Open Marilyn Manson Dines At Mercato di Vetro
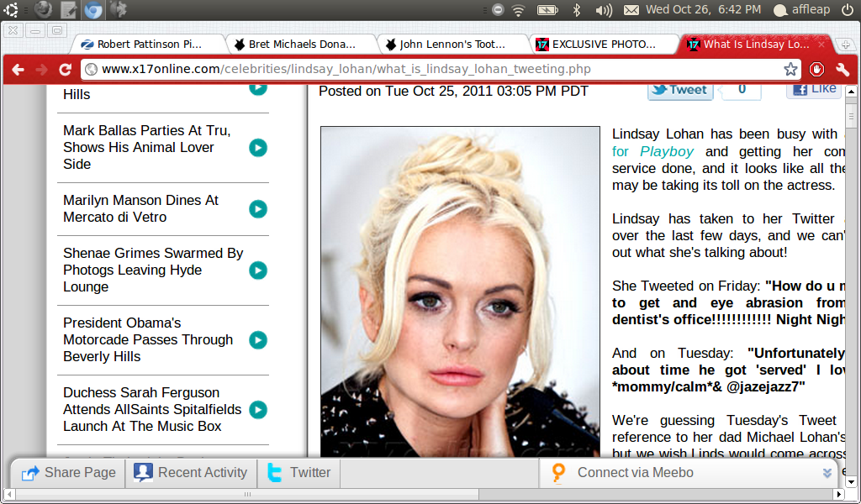 click(140, 209)
